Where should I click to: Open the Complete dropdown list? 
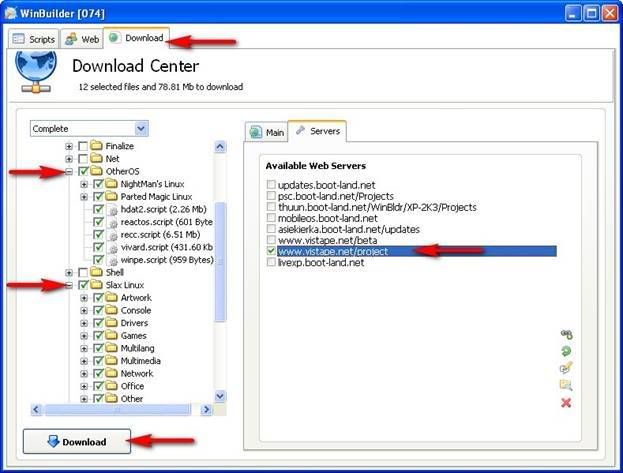click(141, 128)
